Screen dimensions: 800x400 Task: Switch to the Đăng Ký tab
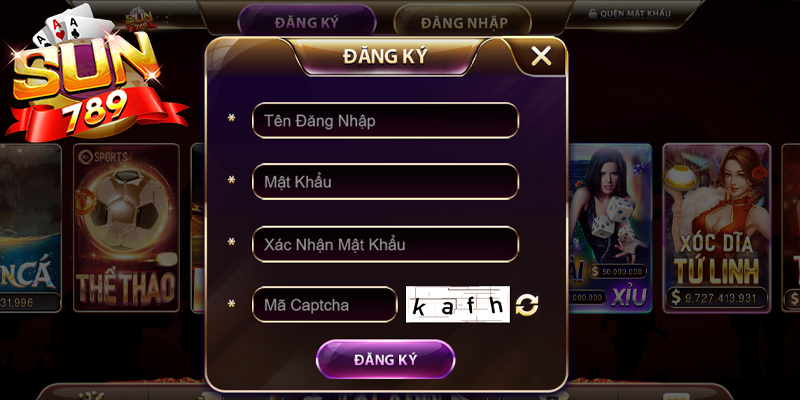click(307, 22)
